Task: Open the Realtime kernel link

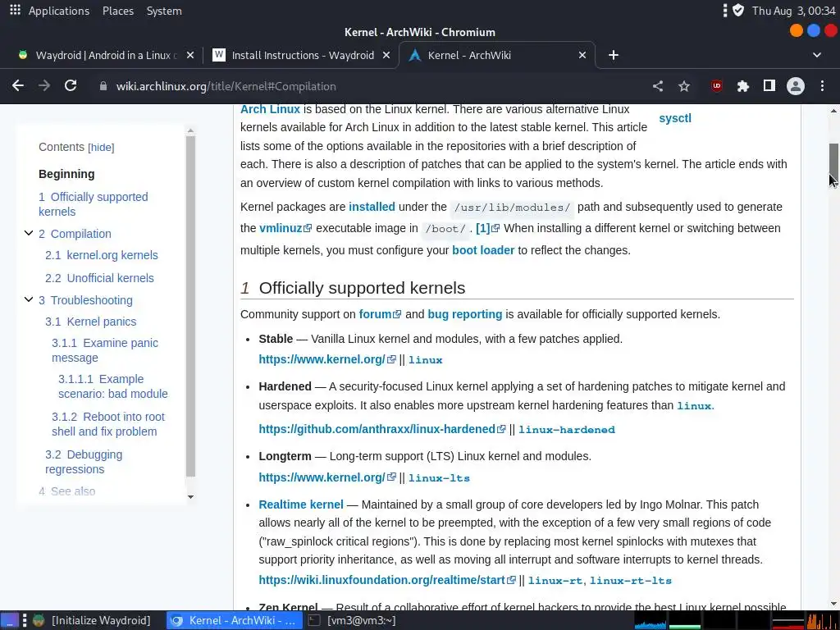Action: click(x=301, y=504)
